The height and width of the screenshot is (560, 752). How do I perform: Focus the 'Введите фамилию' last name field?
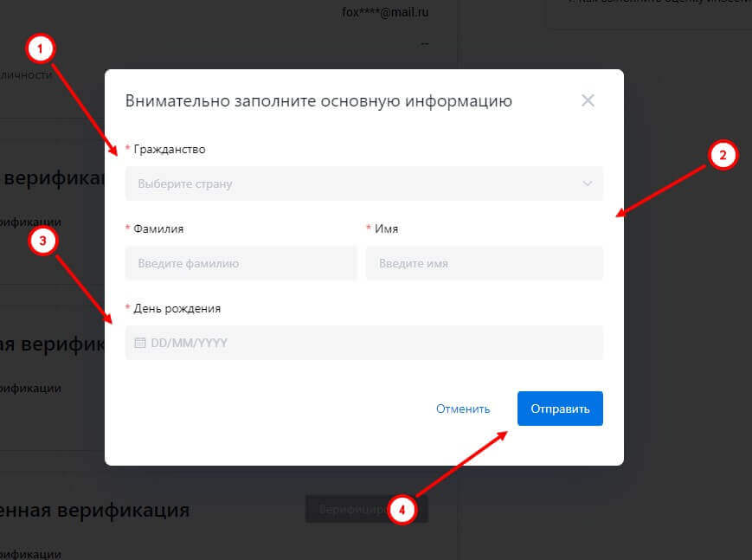241,263
